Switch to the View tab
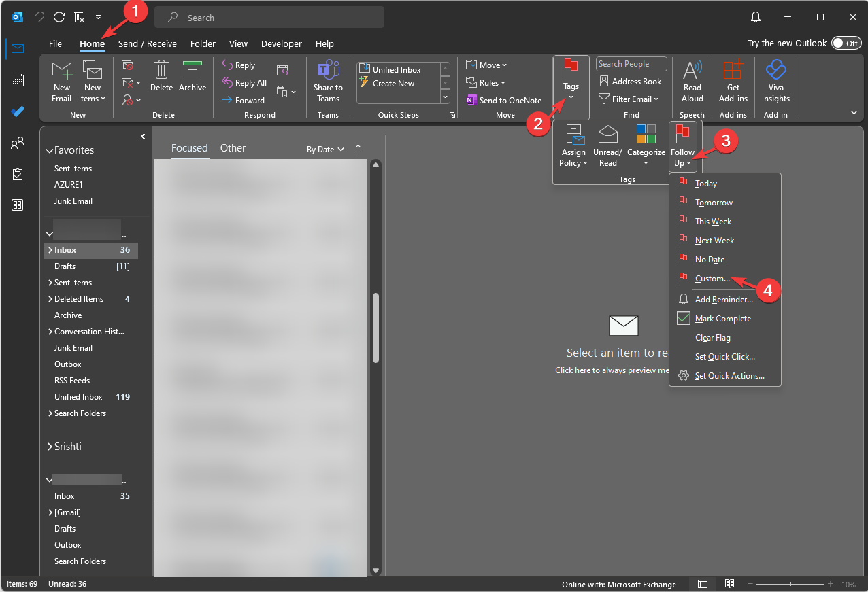Image resolution: width=868 pixels, height=592 pixels. [238, 43]
